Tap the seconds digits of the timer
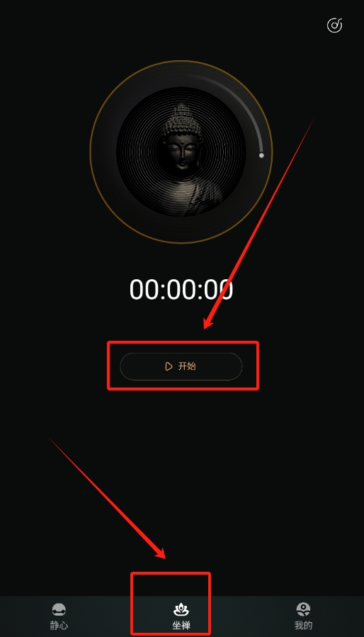 pos(217,290)
